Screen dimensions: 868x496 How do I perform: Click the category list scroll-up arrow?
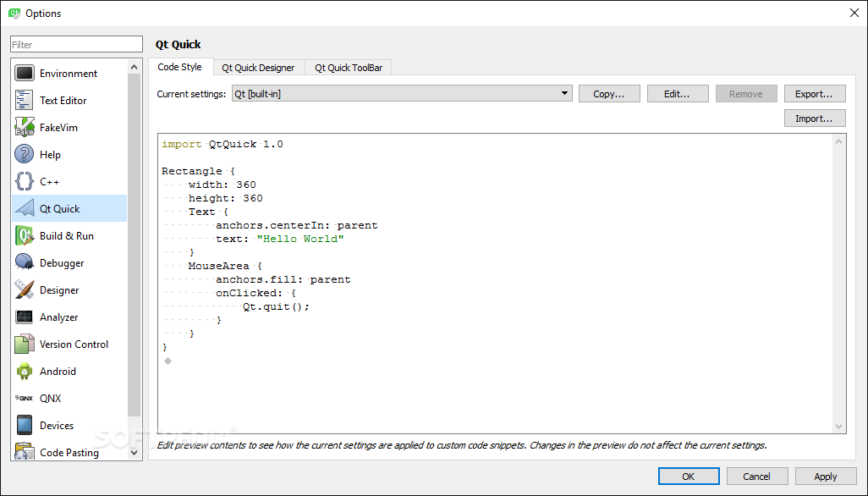[x=134, y=67]
